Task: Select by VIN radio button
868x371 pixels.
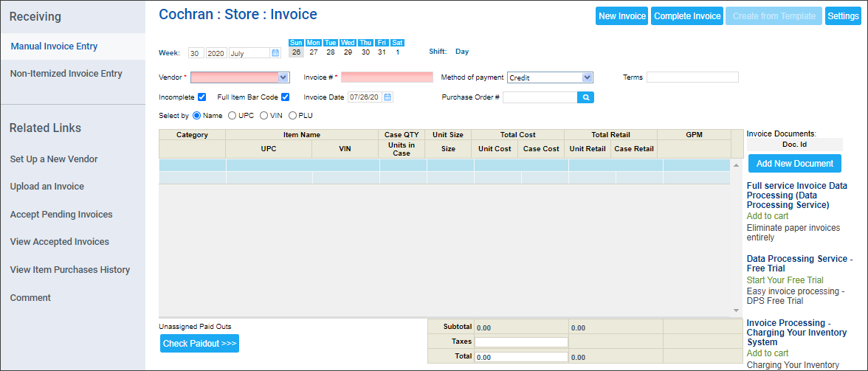Action: coord(263,116)
